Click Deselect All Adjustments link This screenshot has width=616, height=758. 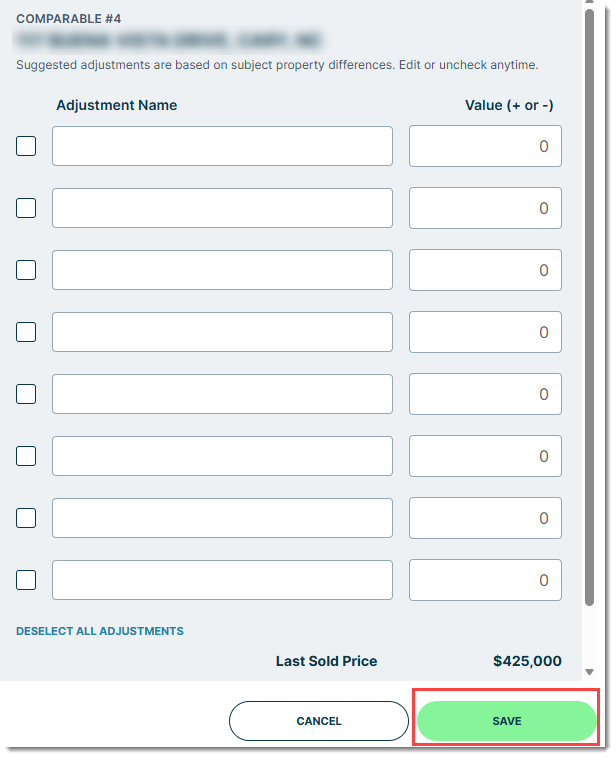click(100, 631)
